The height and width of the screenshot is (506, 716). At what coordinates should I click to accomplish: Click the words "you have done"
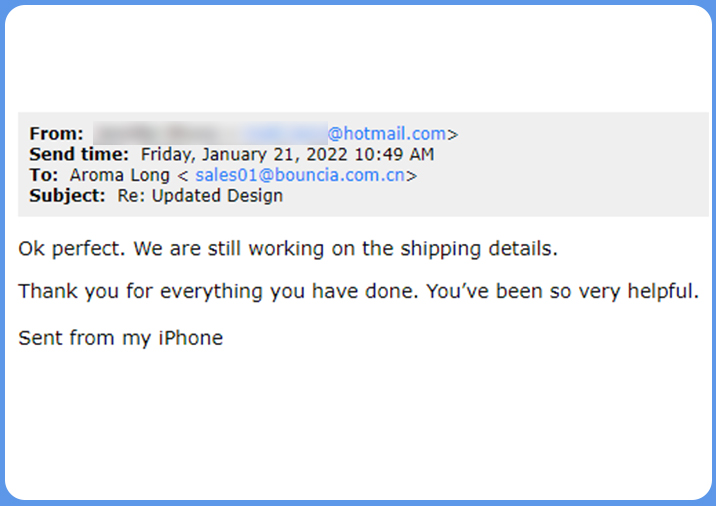[345, 292]
